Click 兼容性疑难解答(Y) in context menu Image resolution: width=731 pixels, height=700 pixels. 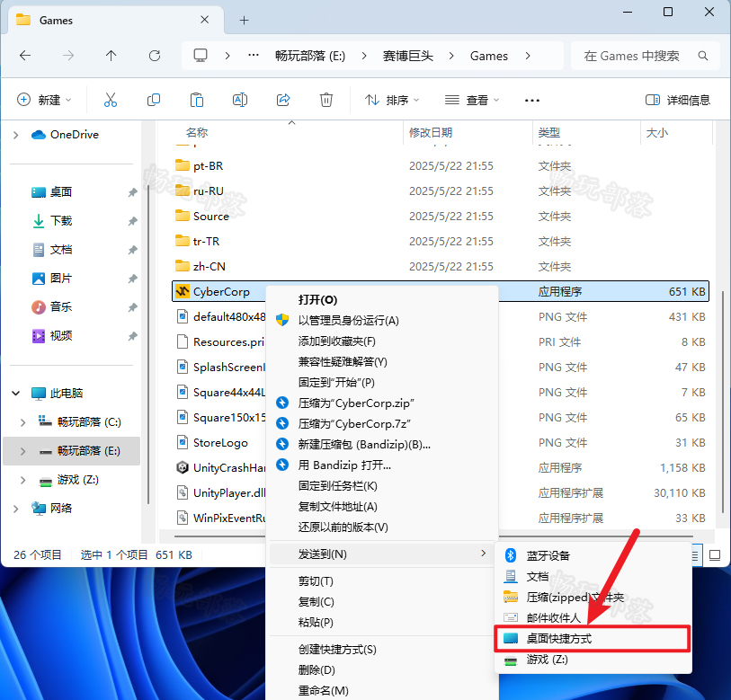point(382,361)
